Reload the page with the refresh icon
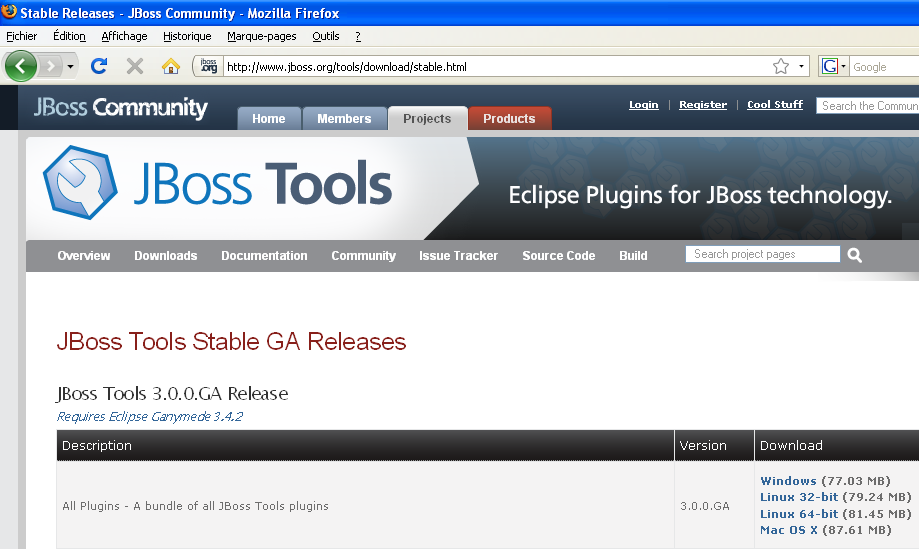 click(x=99, y=67)
